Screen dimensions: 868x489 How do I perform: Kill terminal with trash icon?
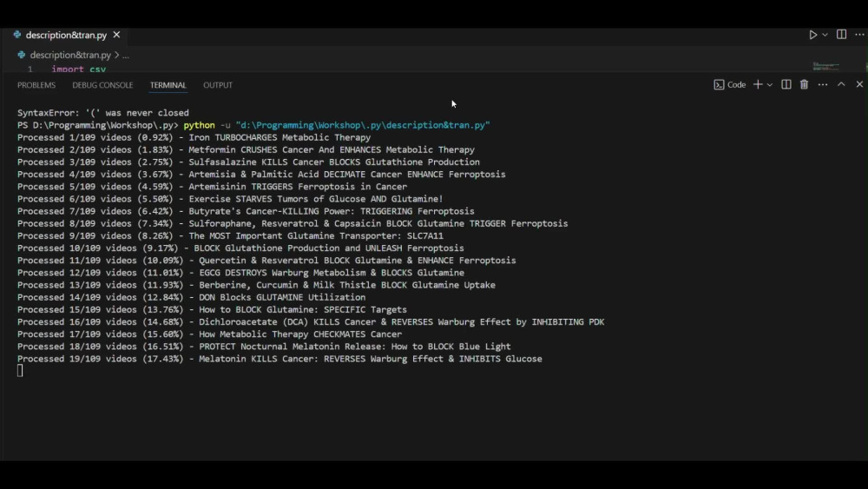click(805, 84)
